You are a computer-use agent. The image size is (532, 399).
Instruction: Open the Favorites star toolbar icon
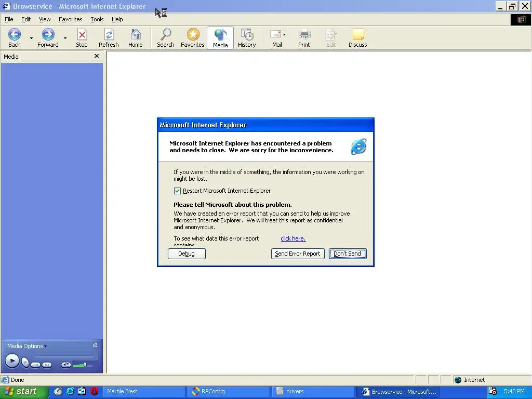[x=193, y=35]
